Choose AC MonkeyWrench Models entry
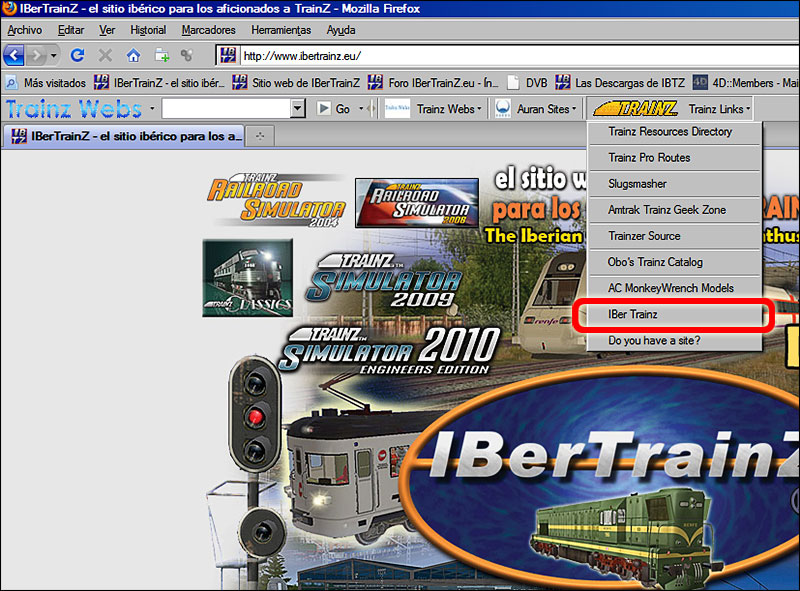 coord(674,288)
